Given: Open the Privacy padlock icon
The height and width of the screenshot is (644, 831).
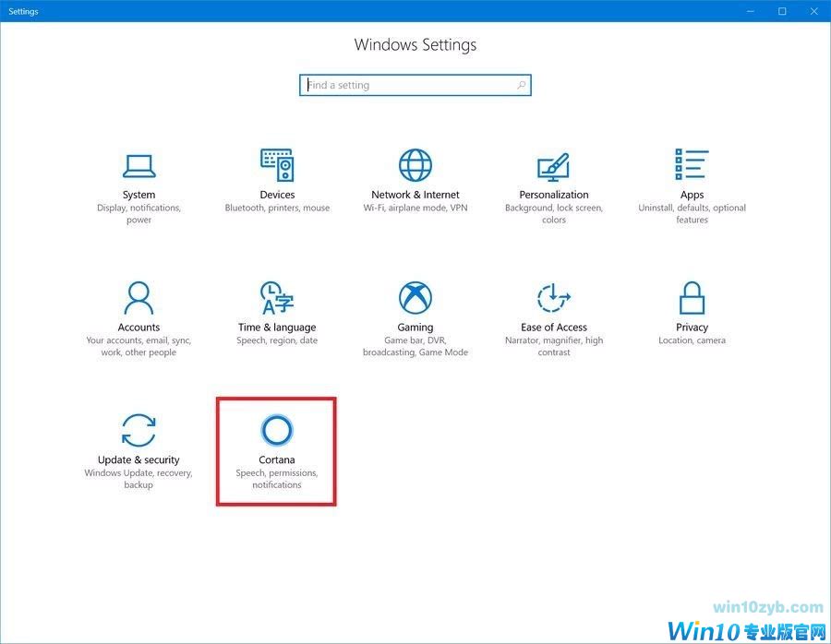Looking at the screenshot, I should (x=692, y=298).
